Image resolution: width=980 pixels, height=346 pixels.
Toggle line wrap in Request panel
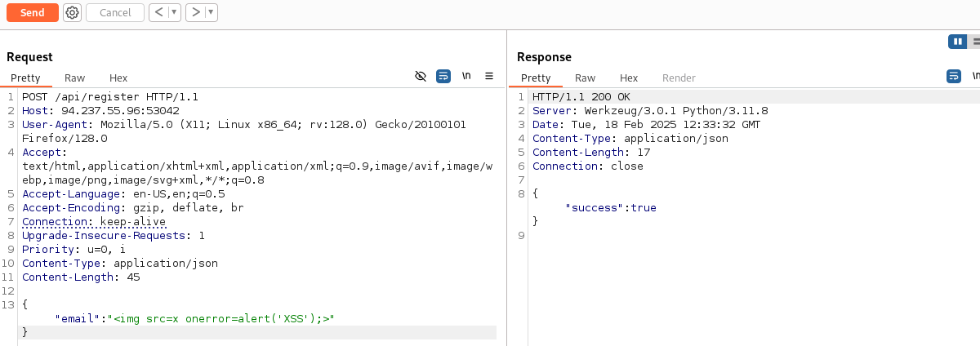coord(443,76)
